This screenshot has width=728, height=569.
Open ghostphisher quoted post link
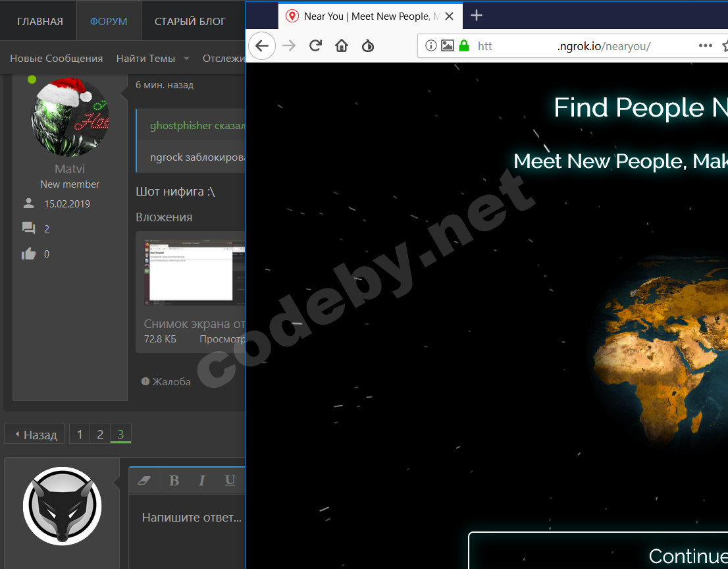[197, 125]
